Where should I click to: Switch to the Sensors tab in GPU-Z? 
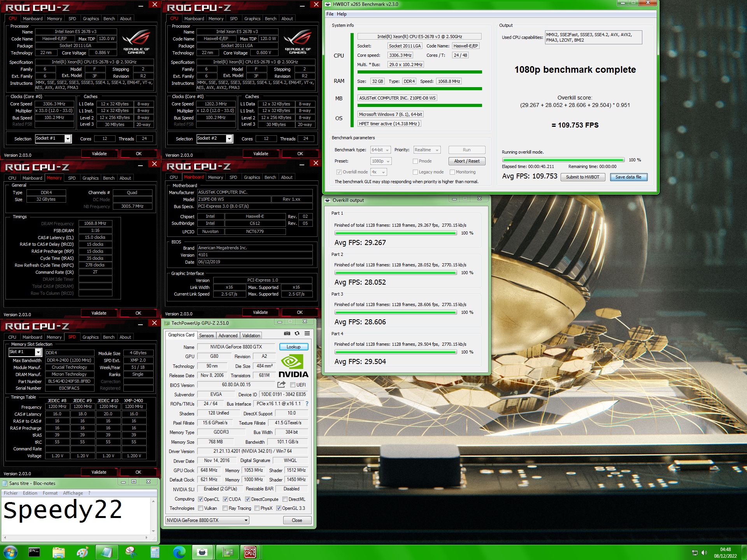point(206,335)
